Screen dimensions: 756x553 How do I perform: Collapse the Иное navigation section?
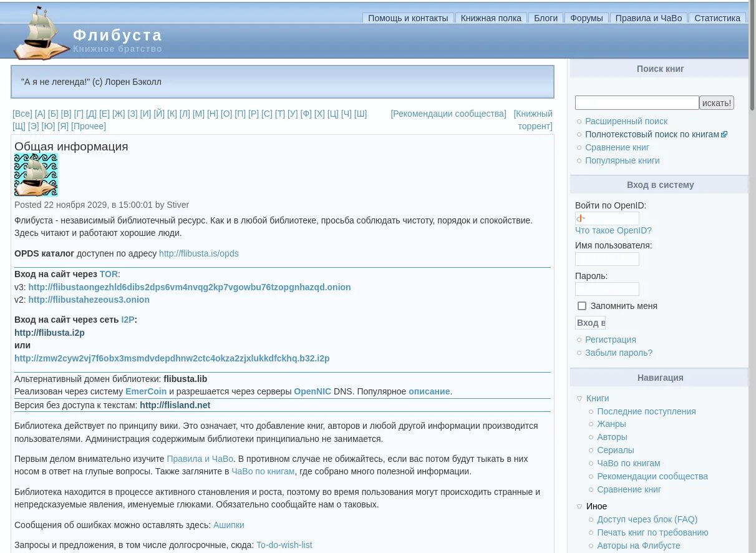[579, 506]
